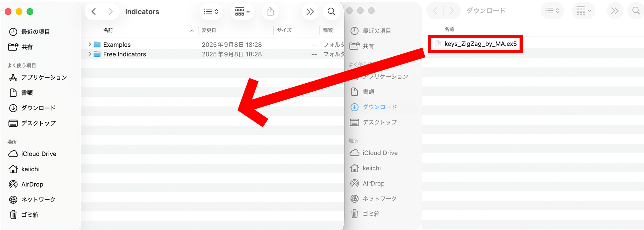
Task: Open the ゴミ箱 trash in left sidebar
Action: pyautogui.click(x=30, y=215)
